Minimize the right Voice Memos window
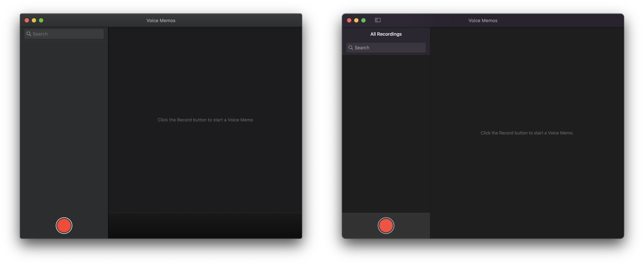The height and width of the screenshot is (265, 644). [x=356, y=20]
